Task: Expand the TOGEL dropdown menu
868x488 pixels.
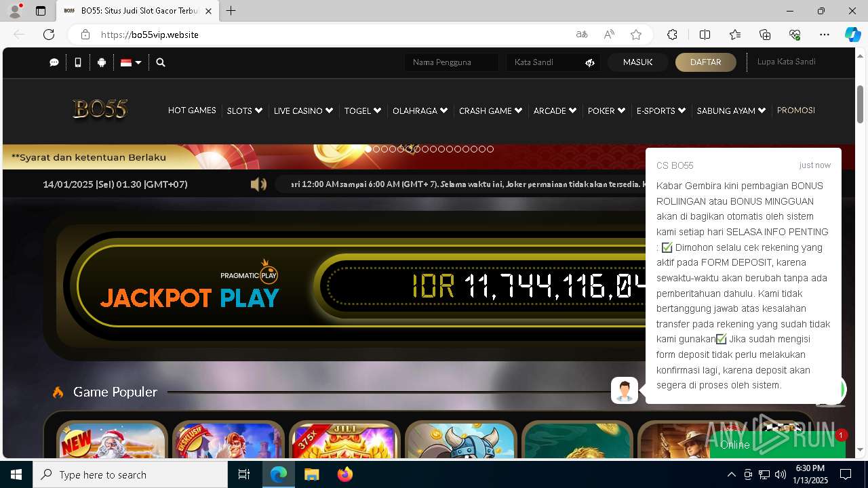Action: (363, 110)
